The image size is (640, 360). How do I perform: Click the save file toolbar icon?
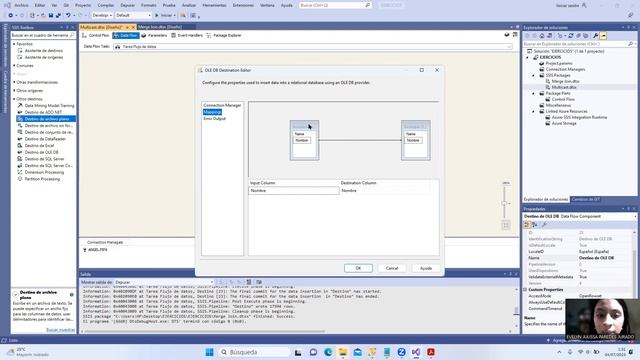pos(51,15)
